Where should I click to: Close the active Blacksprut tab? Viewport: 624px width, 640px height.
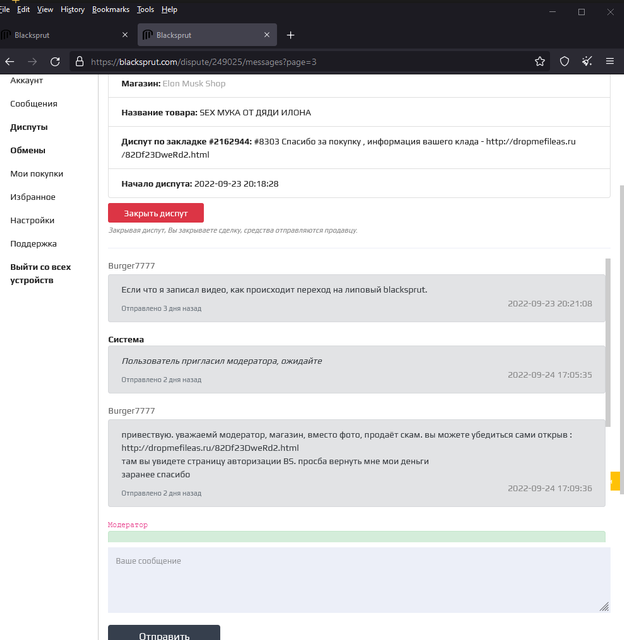pyautogui.click(x=266, y=35)
